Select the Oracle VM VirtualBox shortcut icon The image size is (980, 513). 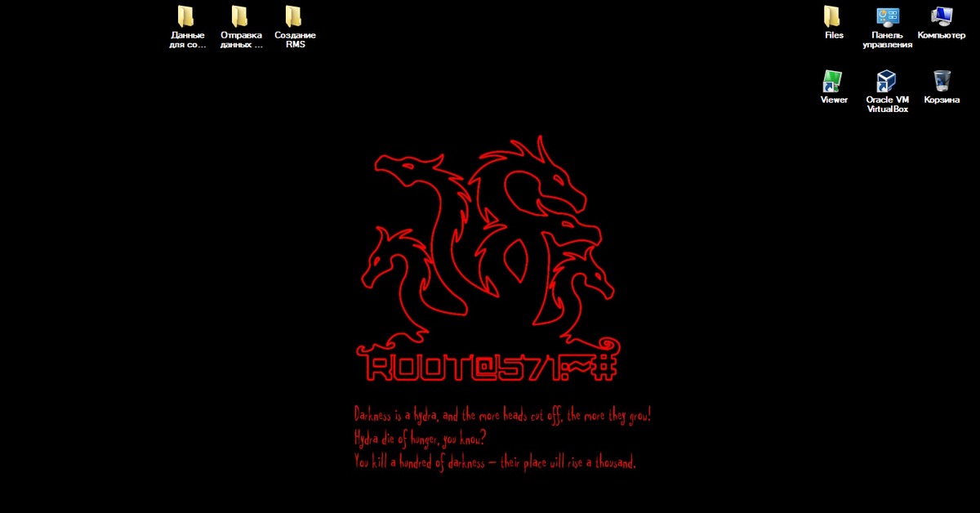pyautogui.click(x=887, y=81)
